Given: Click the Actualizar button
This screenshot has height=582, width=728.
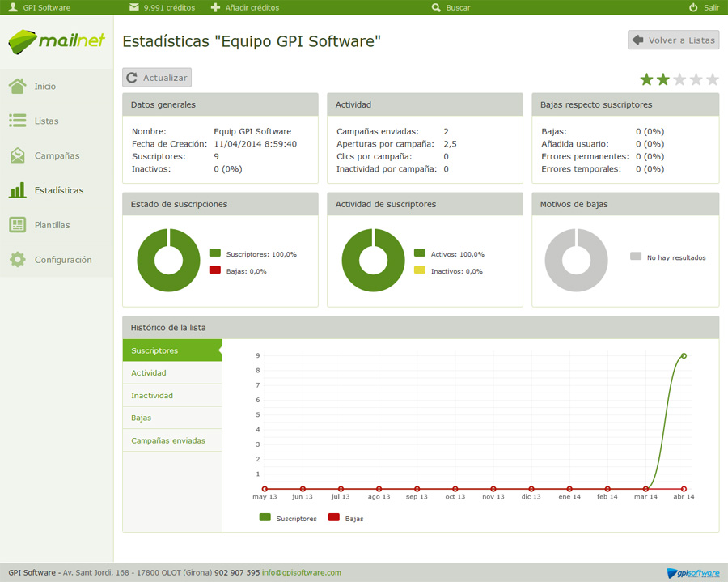Looking at the screenshot, I should click(157, 78).
